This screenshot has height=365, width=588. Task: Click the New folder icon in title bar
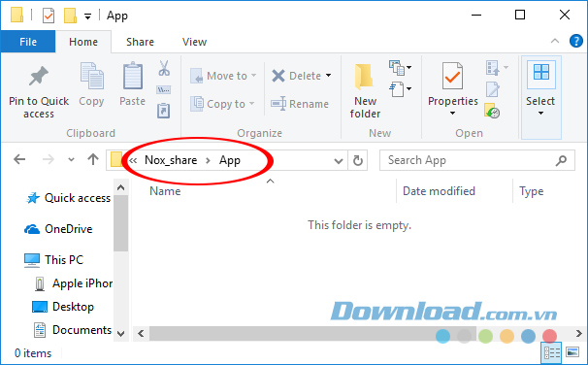pos(70,16)
